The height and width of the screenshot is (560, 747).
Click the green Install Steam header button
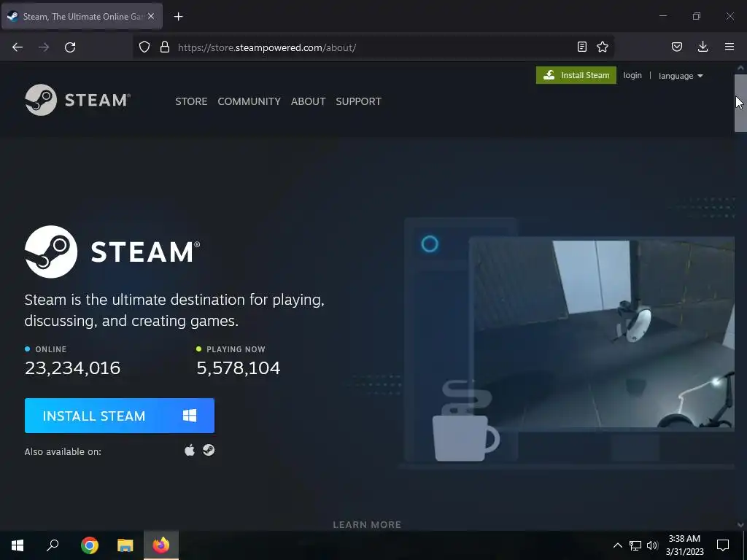(x=576, y=75)
